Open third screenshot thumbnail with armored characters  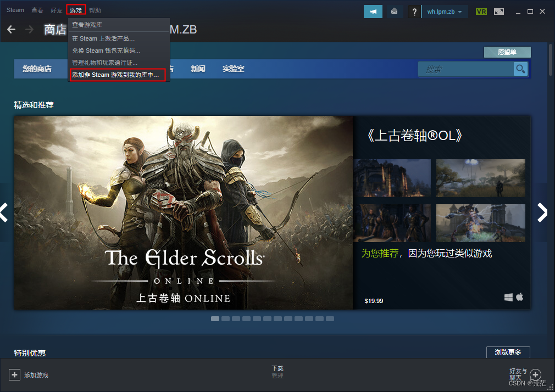tap(392, 223)
